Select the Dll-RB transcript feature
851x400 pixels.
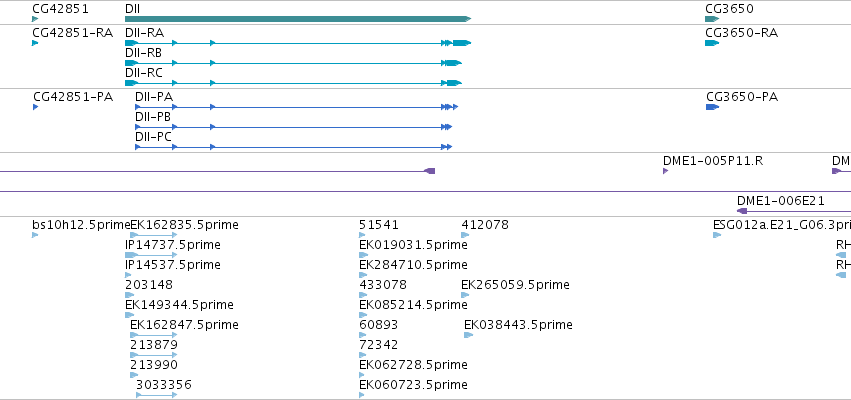tap(293, 63)
